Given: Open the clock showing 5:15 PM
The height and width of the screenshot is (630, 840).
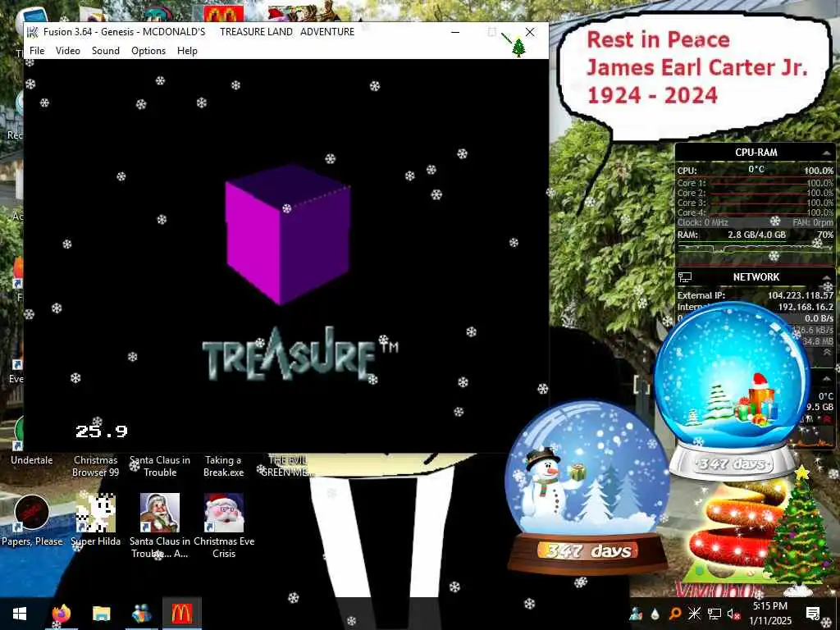Looking at the screenshot, I should [769, 614].
